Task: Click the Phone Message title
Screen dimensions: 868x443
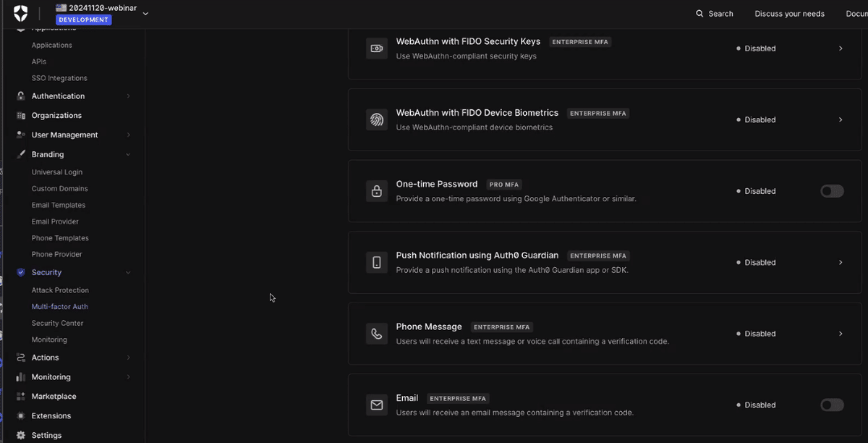Action: (x=429, y=326)
